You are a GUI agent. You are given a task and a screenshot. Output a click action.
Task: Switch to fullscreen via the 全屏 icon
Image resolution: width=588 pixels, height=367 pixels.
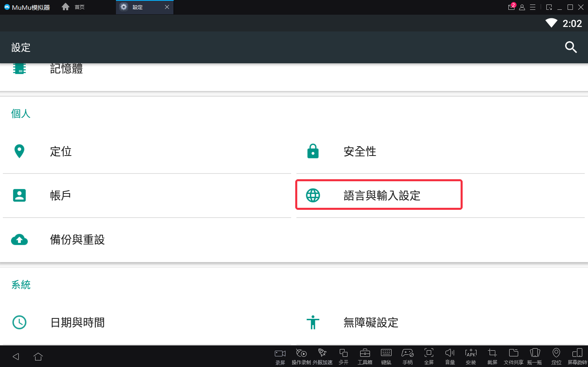(428, 356)
